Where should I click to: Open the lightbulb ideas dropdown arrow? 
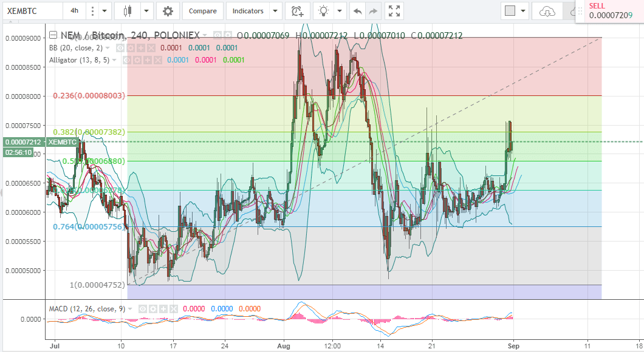tap(340, 11)
